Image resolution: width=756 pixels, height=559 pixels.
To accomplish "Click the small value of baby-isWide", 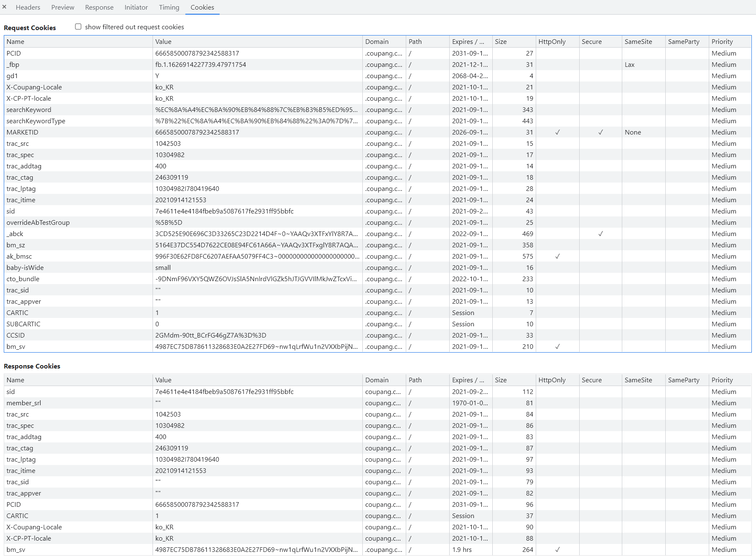I will click(x=163, y=268).
